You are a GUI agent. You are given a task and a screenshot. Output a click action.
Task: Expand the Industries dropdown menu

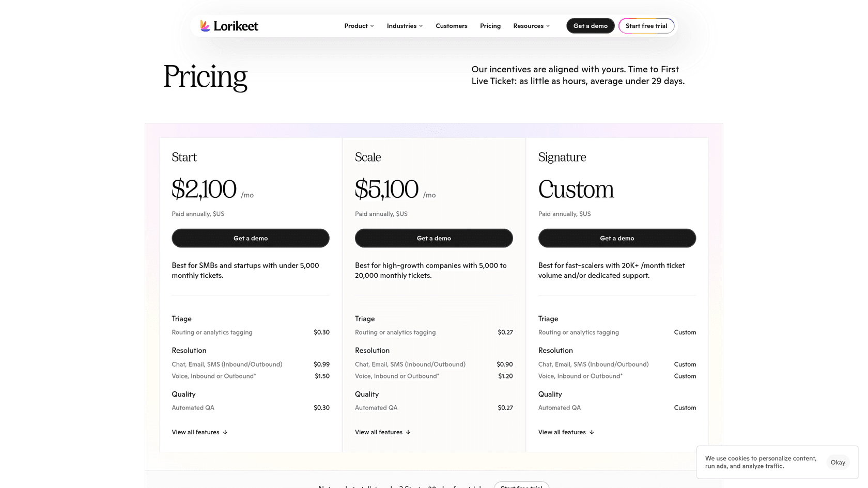(405, 26)
